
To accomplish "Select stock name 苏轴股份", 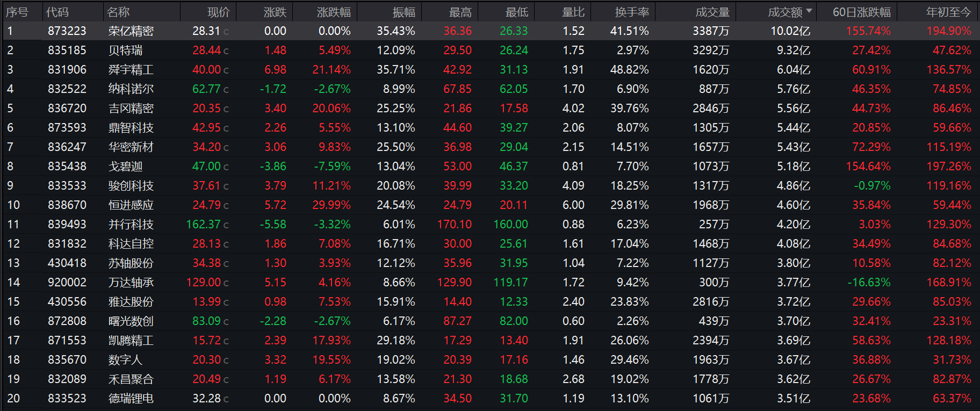I will pyautogui.click(x=131, y=263).
